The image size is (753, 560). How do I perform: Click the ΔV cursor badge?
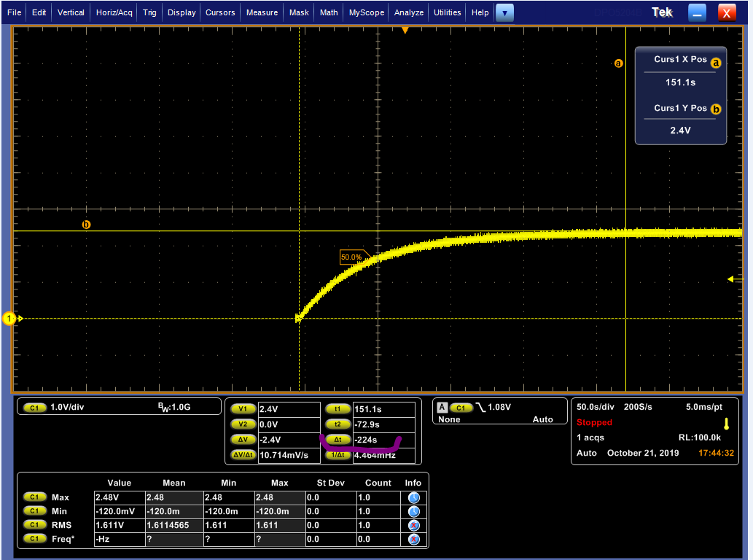[x=243, y=440]
